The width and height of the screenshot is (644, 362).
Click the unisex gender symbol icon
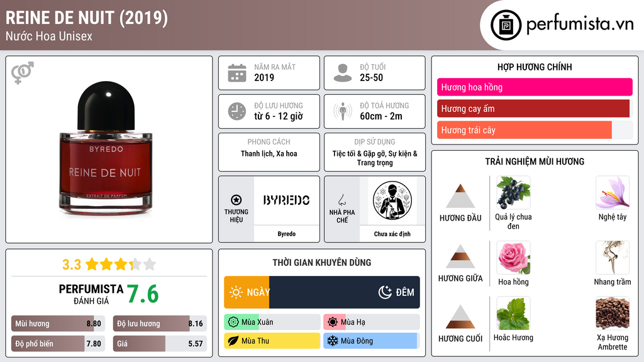pyautogui.click(x=23, y=73)
